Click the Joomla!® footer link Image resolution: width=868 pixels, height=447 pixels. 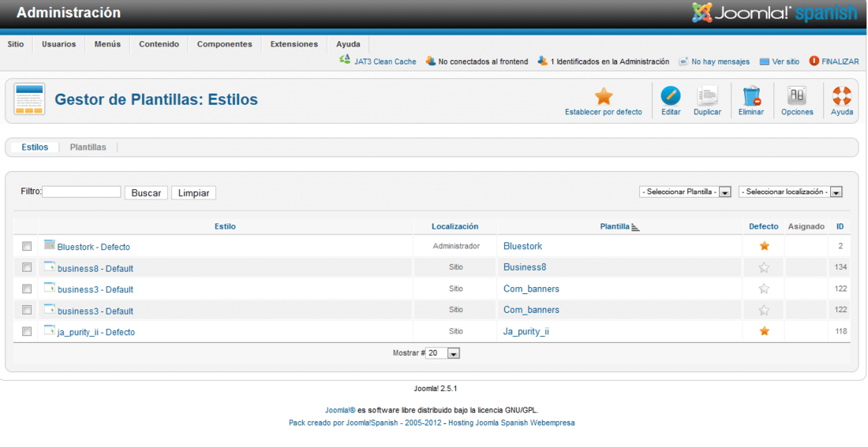[340, 410]
